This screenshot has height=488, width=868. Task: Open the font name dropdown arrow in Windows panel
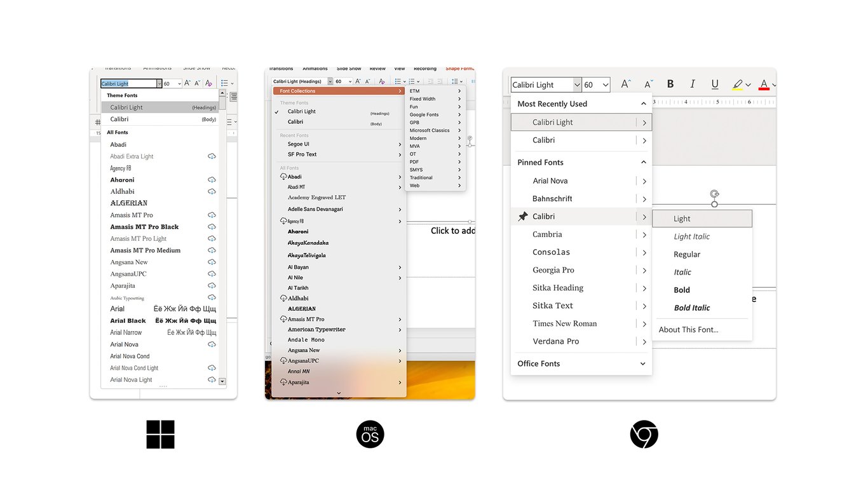click(159, 83)
